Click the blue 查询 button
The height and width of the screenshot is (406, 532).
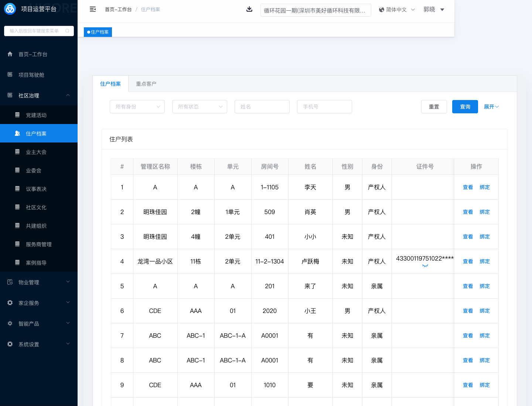click(465, 107)
